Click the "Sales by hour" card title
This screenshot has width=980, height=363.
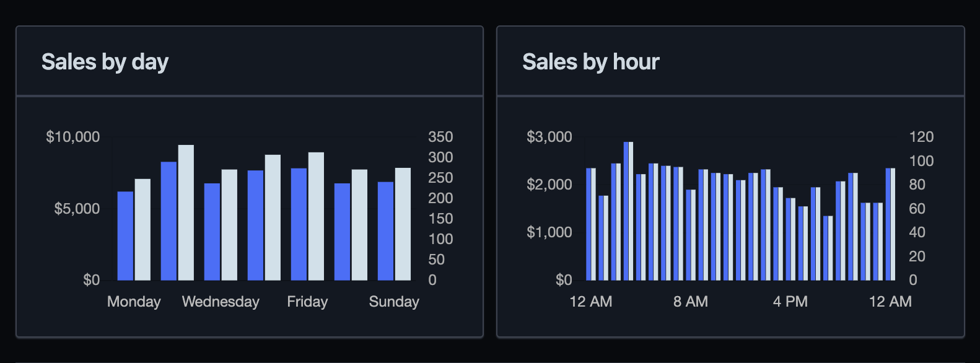tap(590, 62)
